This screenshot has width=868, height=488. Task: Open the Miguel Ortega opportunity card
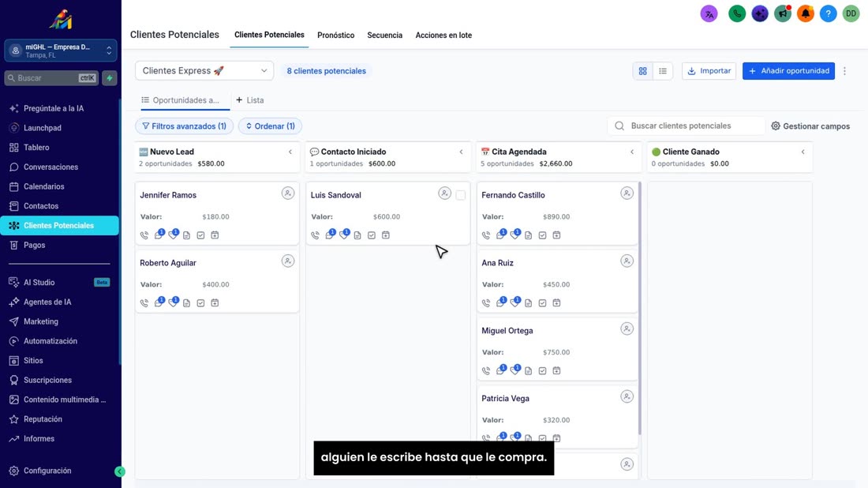[x=557, y=349]
